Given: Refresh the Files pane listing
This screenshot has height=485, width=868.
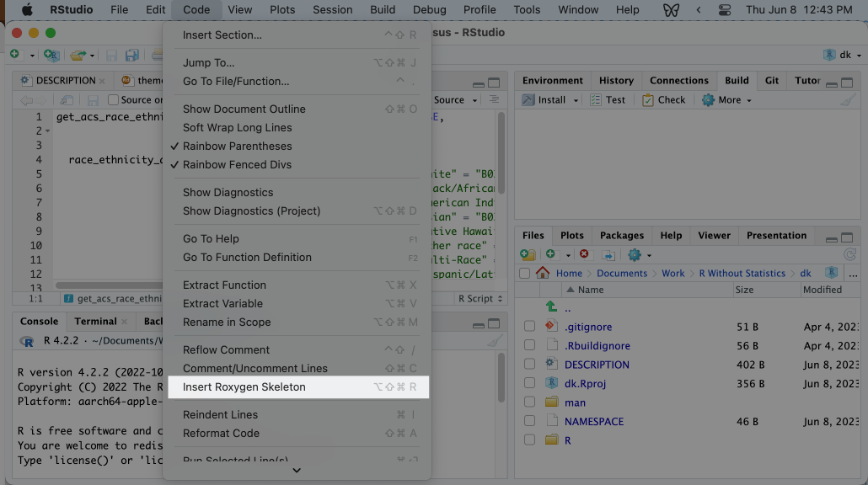Looking at the screenshot, I should click(x=849, y=254).
